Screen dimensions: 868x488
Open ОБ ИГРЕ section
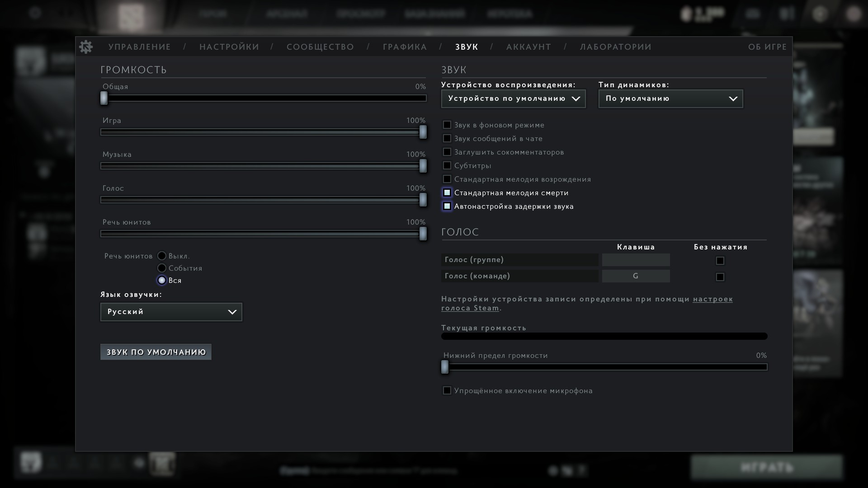click(x=767, y=47)
